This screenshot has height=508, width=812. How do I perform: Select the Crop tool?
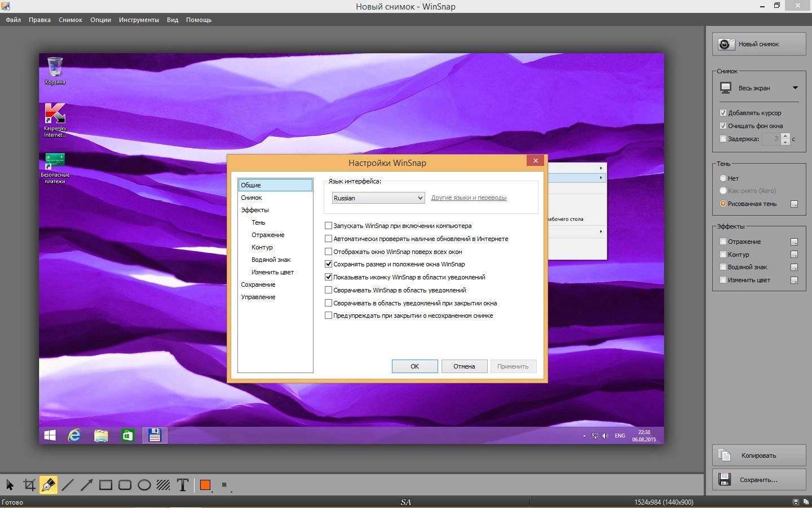[x=29, y=485]
